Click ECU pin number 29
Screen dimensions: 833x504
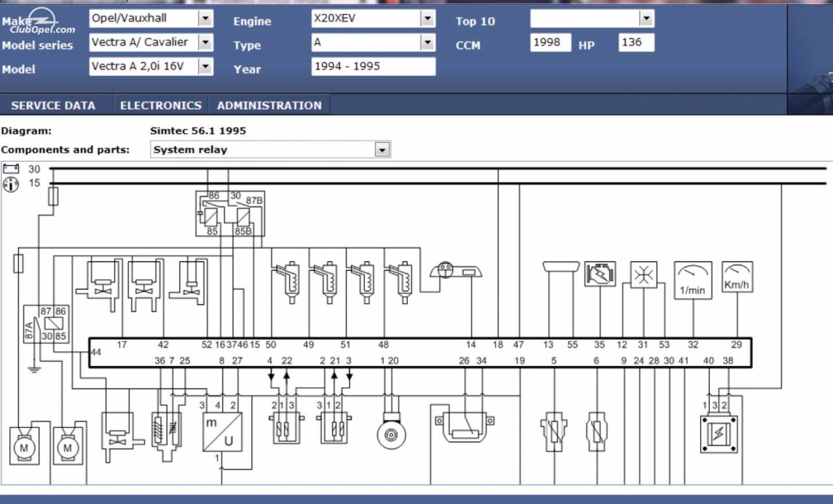coord(737,345)
